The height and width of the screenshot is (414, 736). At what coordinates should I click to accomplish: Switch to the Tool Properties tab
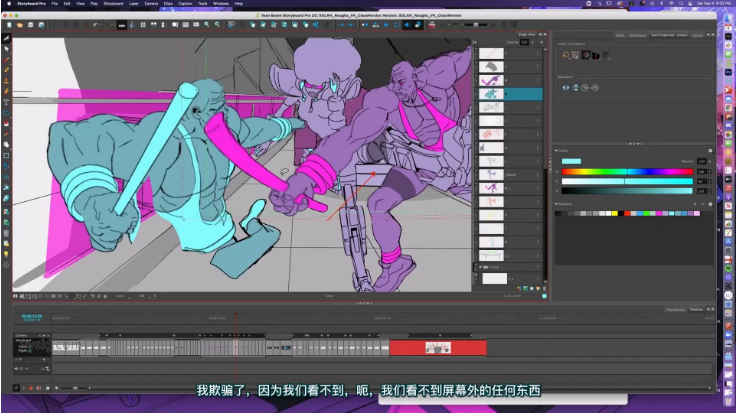(664, 35)
